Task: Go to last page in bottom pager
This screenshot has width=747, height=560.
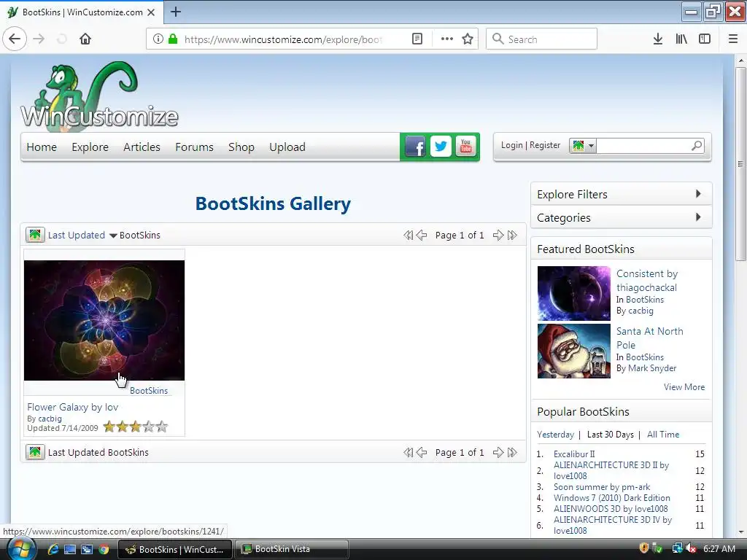Action: 512,452
